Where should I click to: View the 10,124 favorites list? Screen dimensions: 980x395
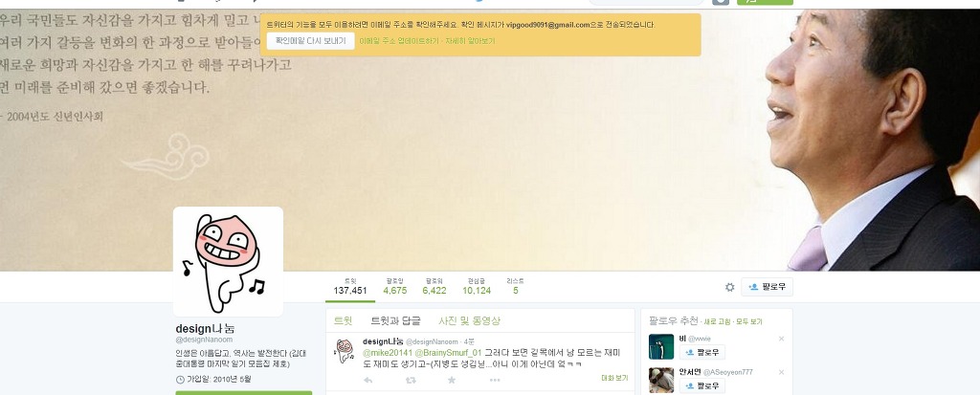(x=477, y=287)
